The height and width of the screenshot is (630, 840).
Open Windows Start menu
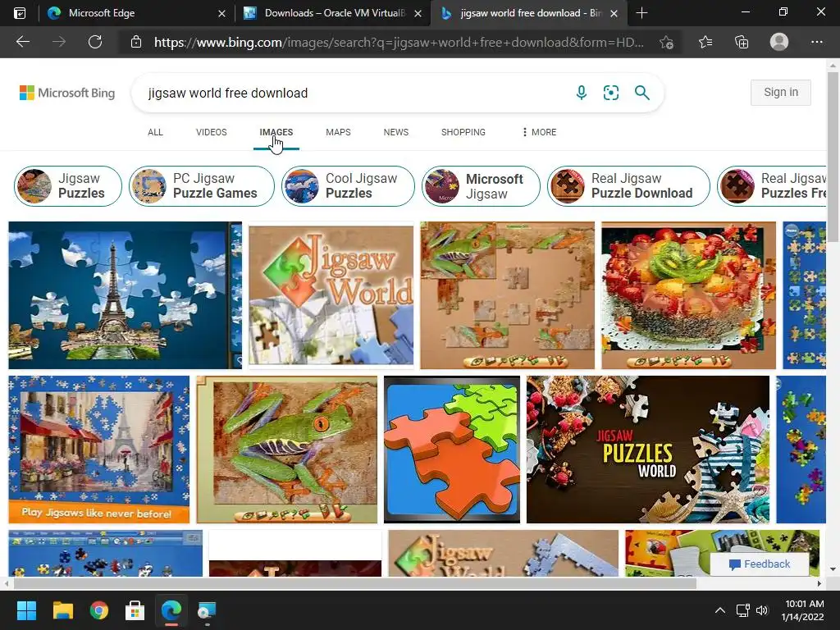[x=26, y=610]
